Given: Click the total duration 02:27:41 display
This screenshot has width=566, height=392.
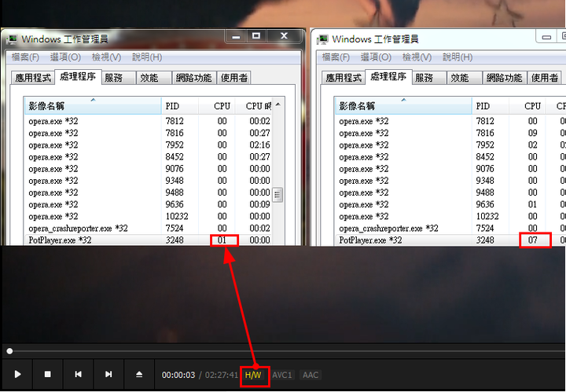Looking at the screenshot, I should click(221, 375).
